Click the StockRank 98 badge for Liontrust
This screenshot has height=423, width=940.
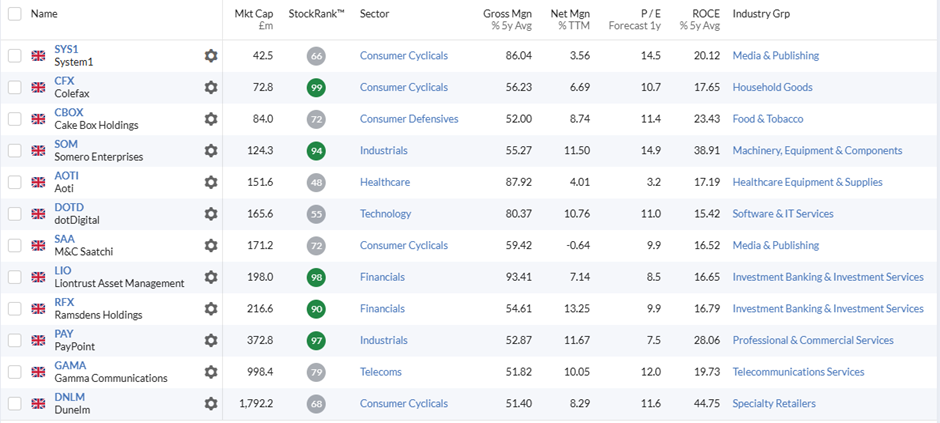[317, 277]
